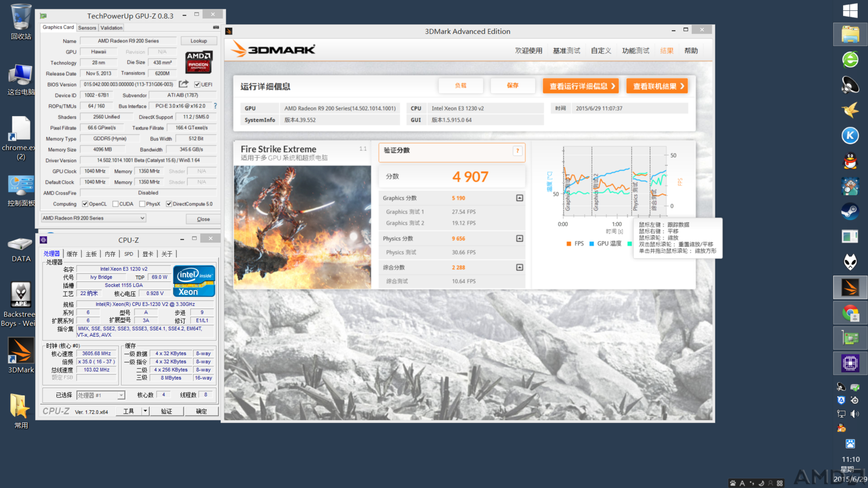Click the 查看运行详细信息 button

(581, 86)
